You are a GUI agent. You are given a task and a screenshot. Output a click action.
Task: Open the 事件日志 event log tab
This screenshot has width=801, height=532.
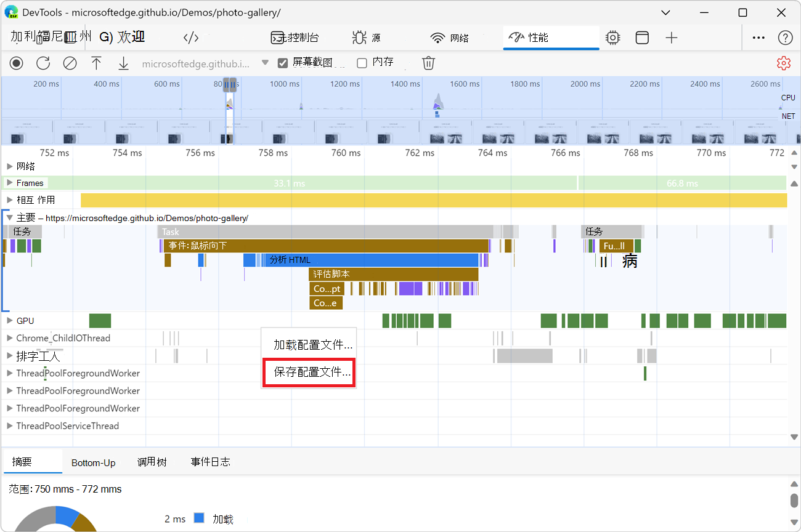(211, 462)
